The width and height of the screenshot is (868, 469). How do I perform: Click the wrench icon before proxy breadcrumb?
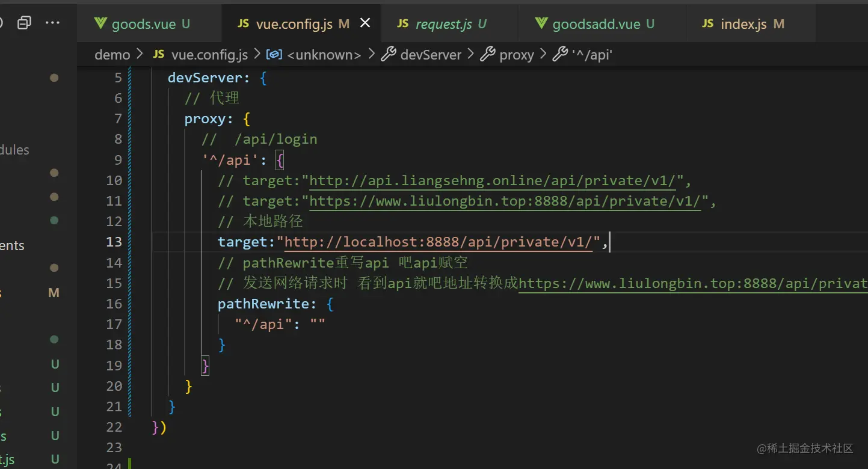click(x=487, y=55)
